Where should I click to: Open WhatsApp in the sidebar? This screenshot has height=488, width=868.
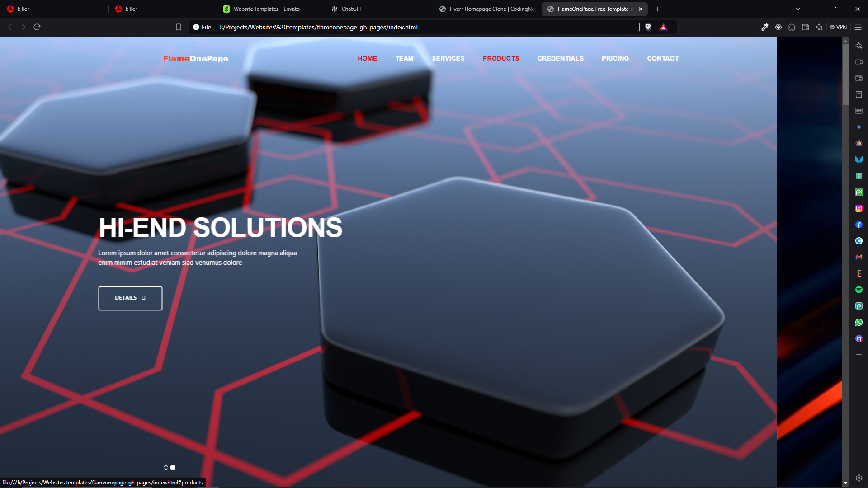859,322
